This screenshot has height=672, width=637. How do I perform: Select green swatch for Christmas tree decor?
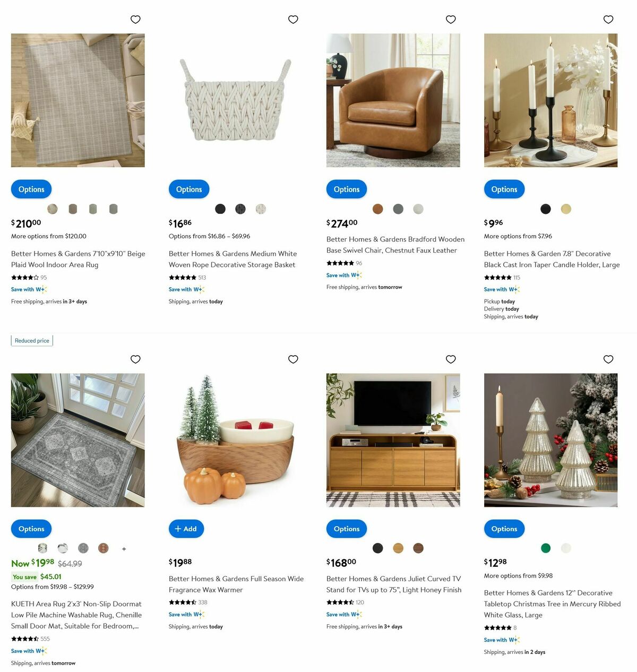click(x=546, y=548)
